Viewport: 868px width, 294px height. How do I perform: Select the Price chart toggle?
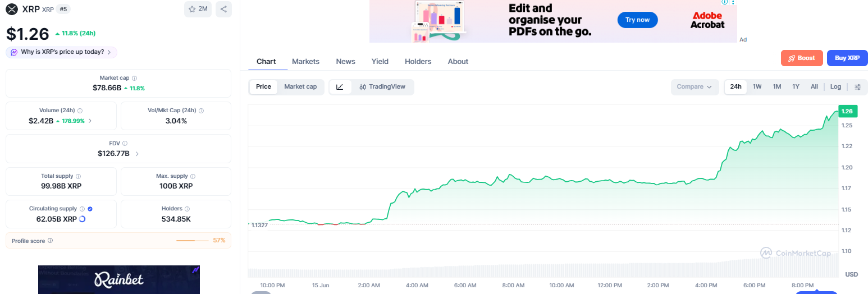263,86
